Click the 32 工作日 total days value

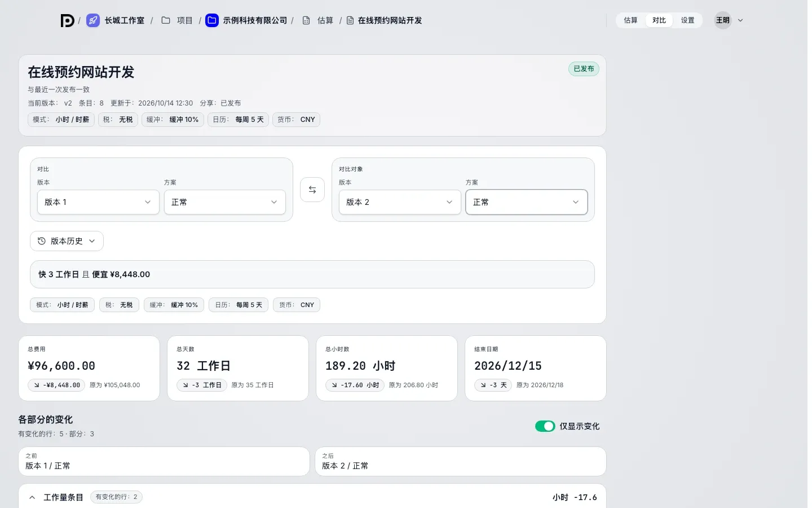click(x=204, y=366)
